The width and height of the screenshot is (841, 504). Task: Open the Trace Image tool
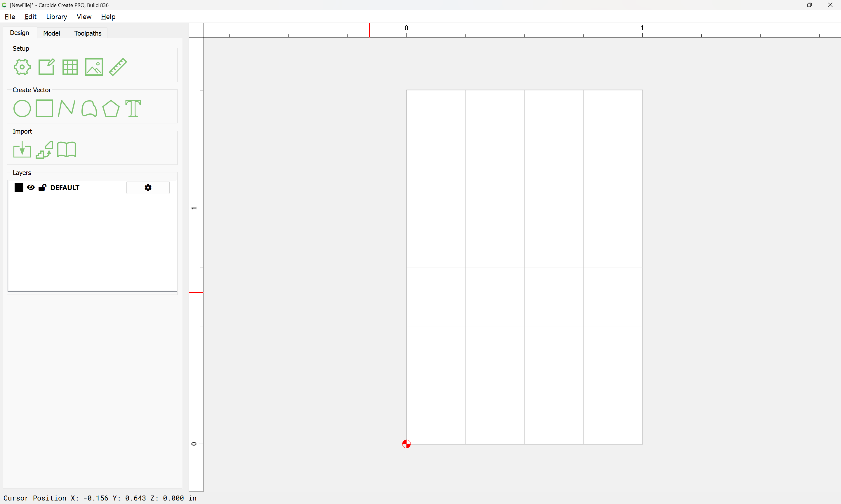pos(44,150)
